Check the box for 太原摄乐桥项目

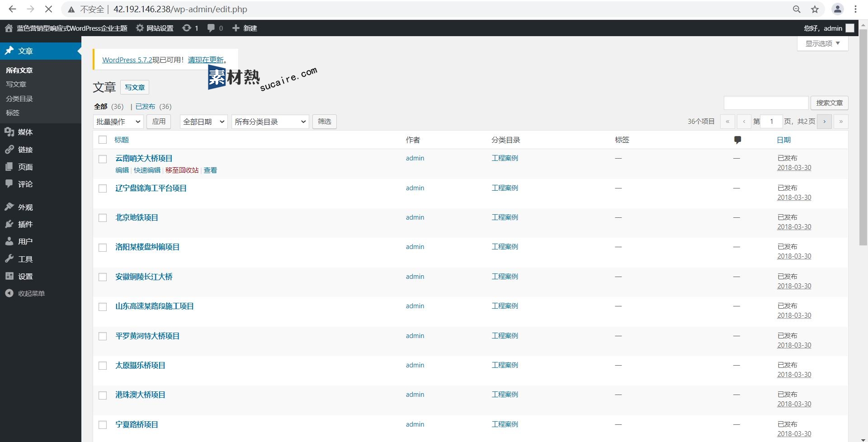tap(103, 366)
